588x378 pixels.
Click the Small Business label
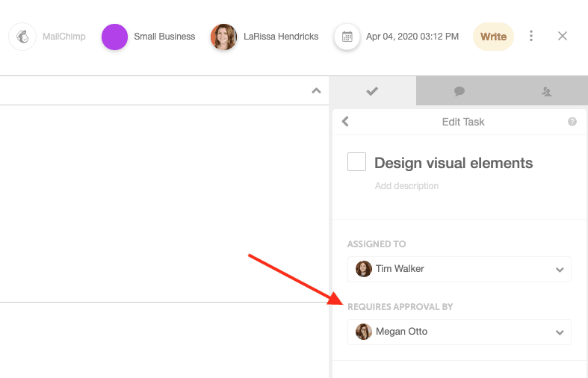(x=164, y=37)
